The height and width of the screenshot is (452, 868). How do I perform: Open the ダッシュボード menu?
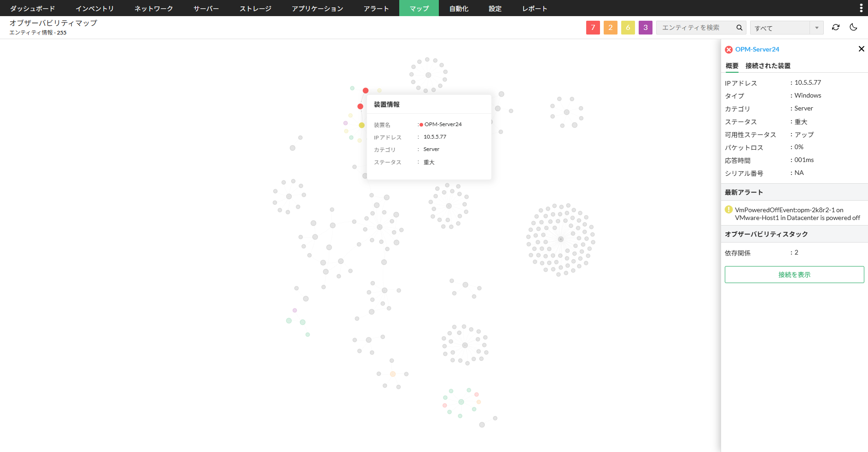(x=33, y=8)
